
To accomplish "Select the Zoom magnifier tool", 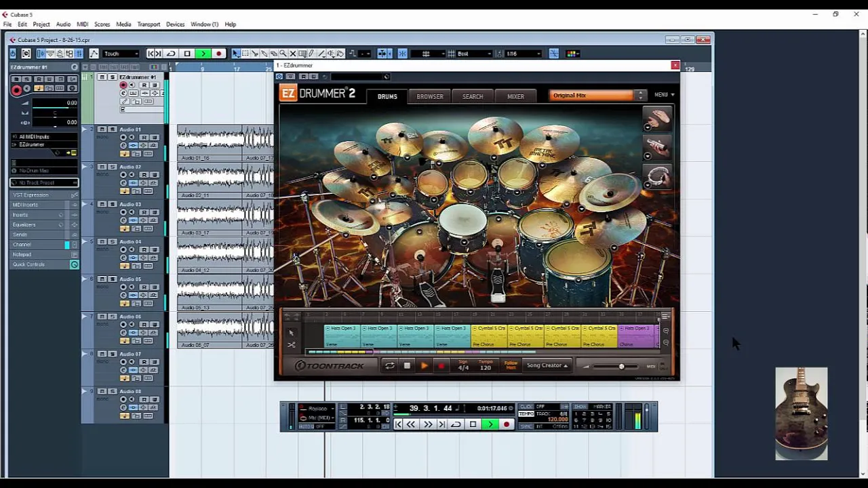I will click(x=283, y=54).
